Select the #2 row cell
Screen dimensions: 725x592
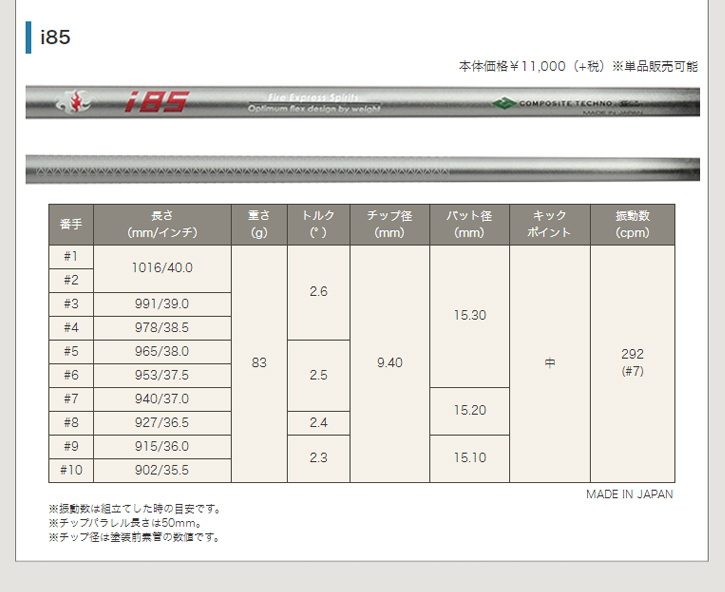click(71, 280)
